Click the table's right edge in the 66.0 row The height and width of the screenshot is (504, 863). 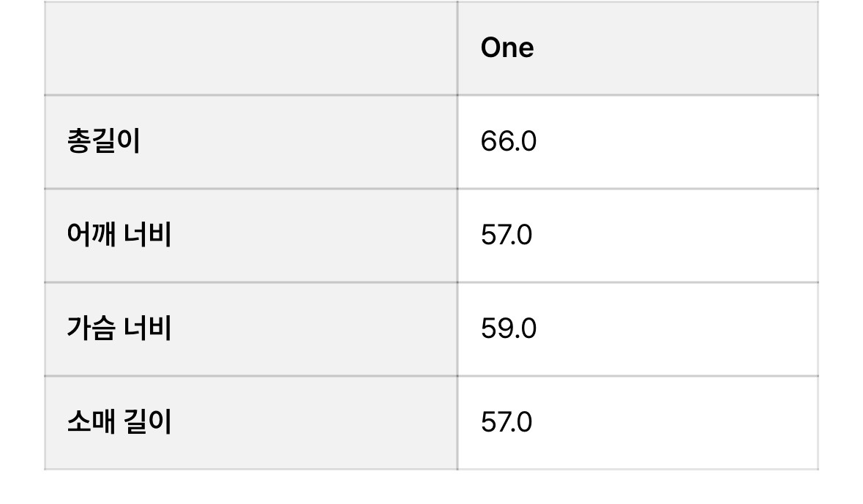tap(818, 141)
